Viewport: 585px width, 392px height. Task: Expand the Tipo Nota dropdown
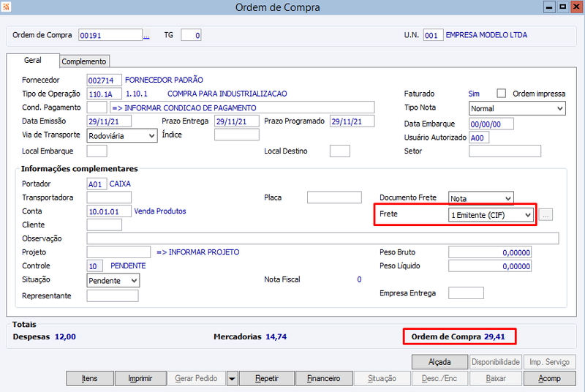point(517,108)
